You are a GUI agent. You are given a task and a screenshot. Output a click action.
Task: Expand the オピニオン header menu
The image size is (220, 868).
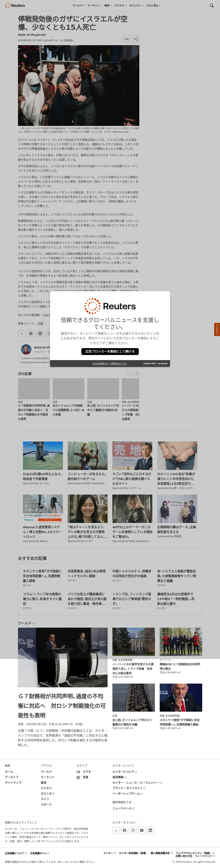136,5
